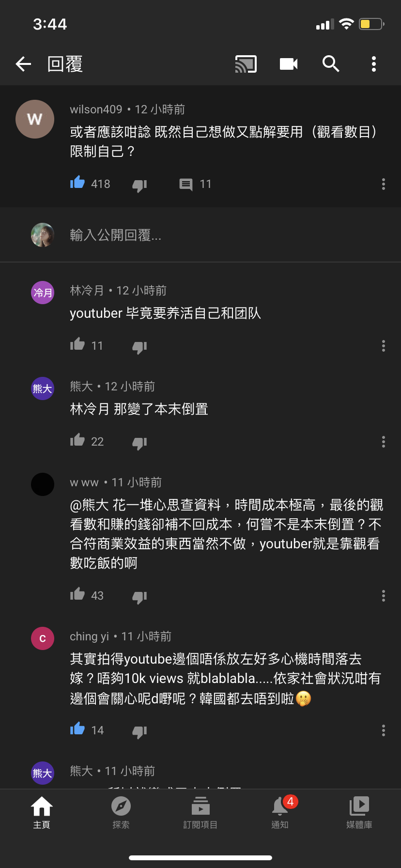The image size is (401, 868).
Task: Like 林冷月's comment with 11 likes
Action: 77,345
